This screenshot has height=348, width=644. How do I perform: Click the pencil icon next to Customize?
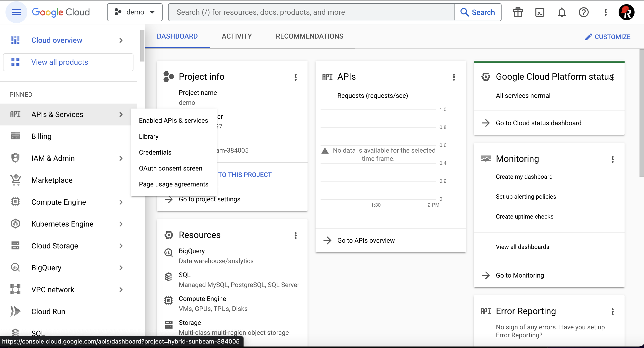pyautogui.click(x=588, y=37)
